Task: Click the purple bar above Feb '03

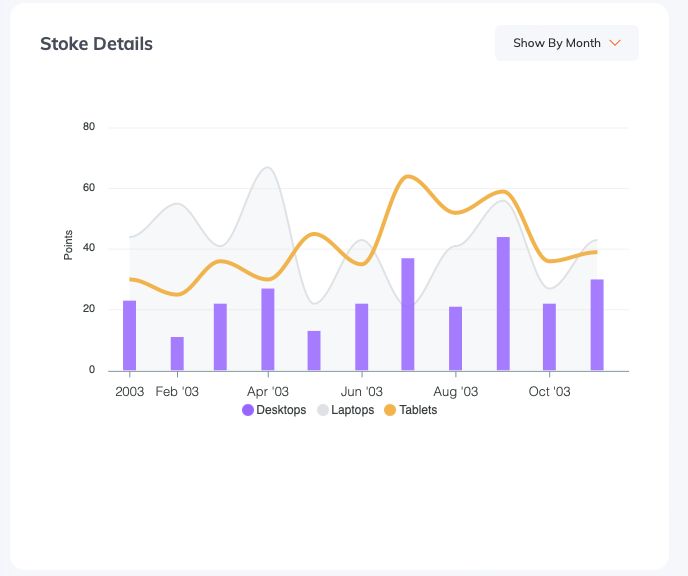Action: (177, 353)
